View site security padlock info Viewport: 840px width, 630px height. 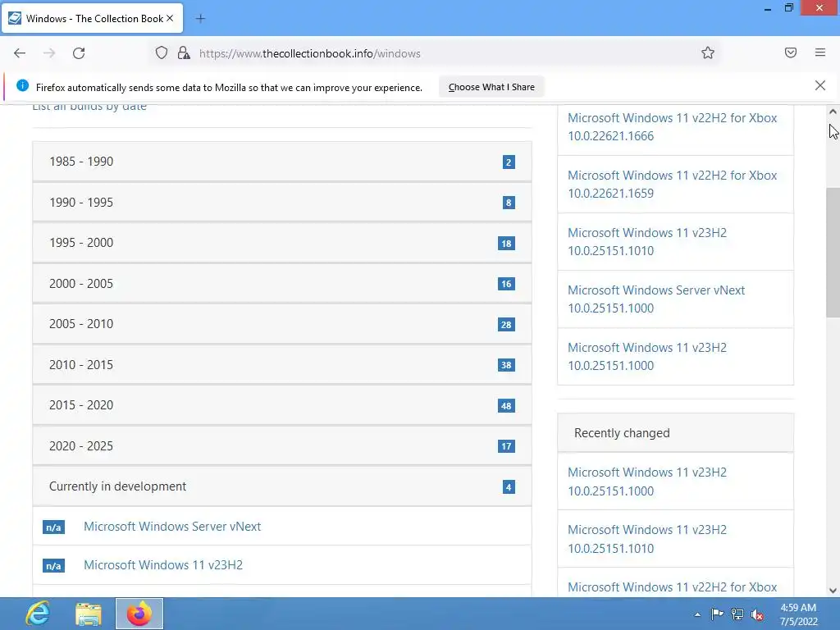coord(184,52)
